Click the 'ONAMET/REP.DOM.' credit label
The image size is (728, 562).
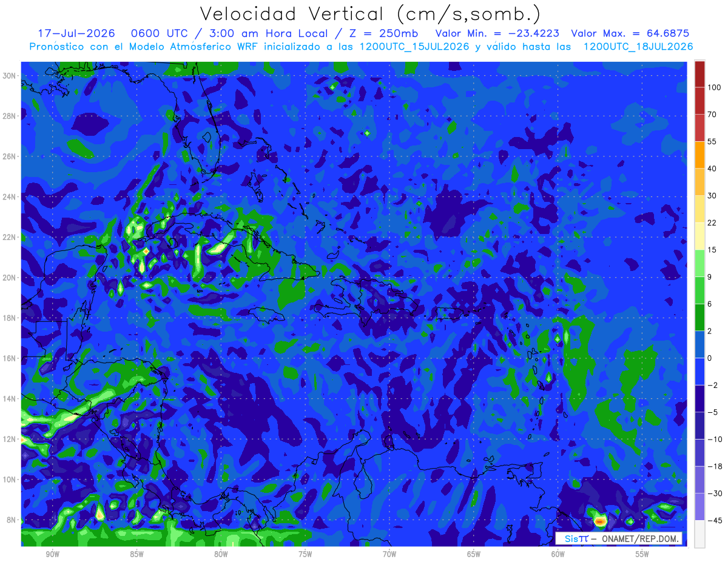click(x=640, y=538)
